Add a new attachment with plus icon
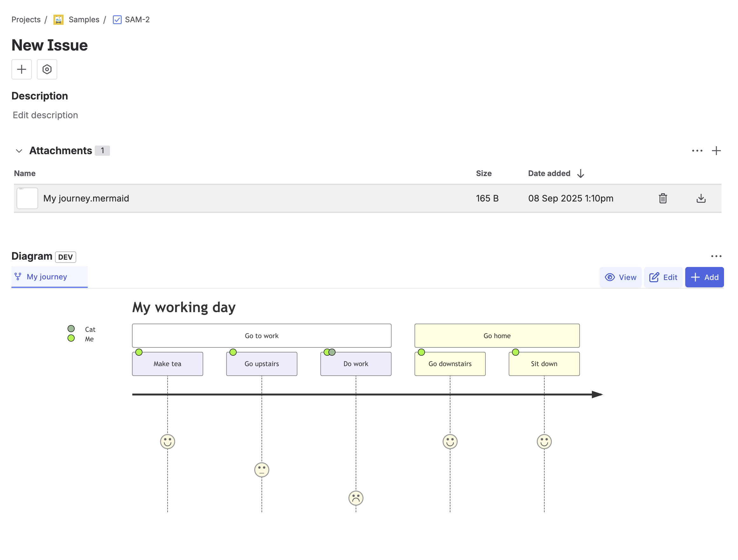The height and width of the screenshot is (560, 738). pos(716,151)
